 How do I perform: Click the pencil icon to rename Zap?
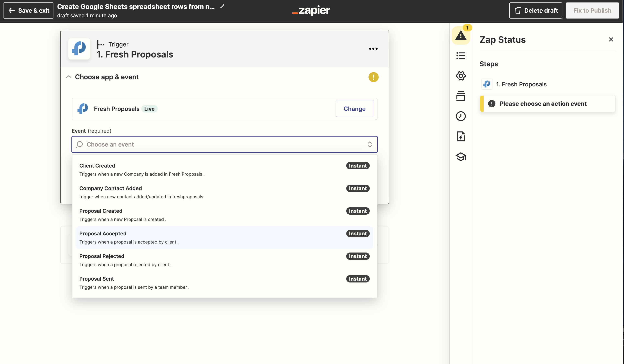pos(222,6)
